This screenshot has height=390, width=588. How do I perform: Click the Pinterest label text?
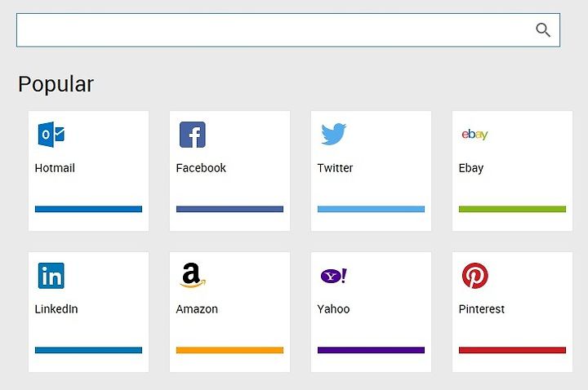(x=482, y=309)
